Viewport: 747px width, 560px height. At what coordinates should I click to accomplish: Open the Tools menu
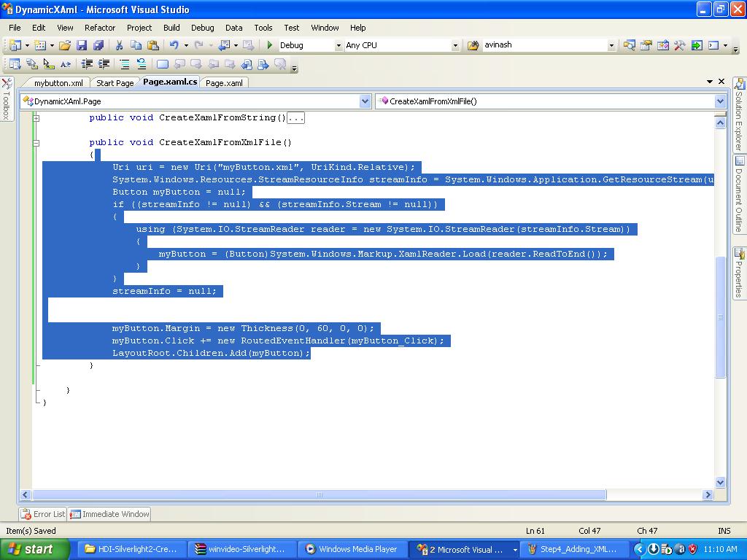coord(263,28)
